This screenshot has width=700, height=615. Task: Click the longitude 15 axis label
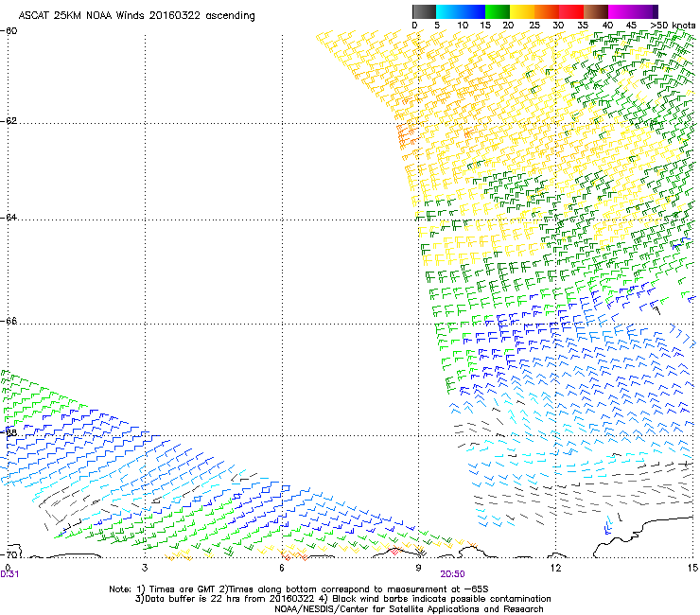[692, 568]
